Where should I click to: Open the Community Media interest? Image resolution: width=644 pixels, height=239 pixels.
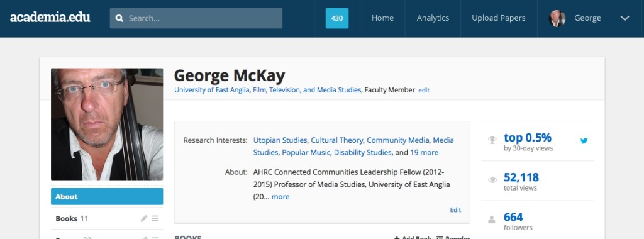click(397, 140)
